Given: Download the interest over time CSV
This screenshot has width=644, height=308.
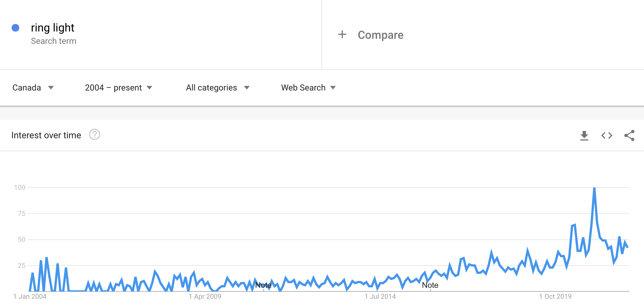Looking at the screenshot, I should (x=584, y=135).
